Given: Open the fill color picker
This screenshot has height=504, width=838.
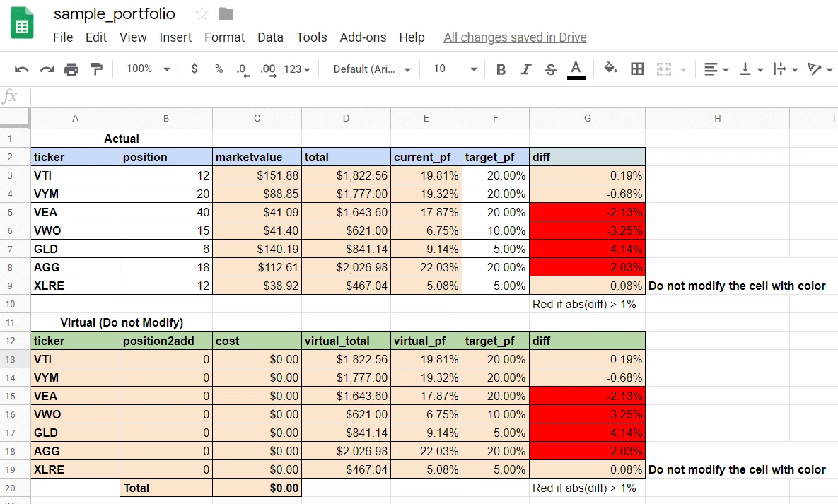Looking at the screenshot, I should pos(610,69).
